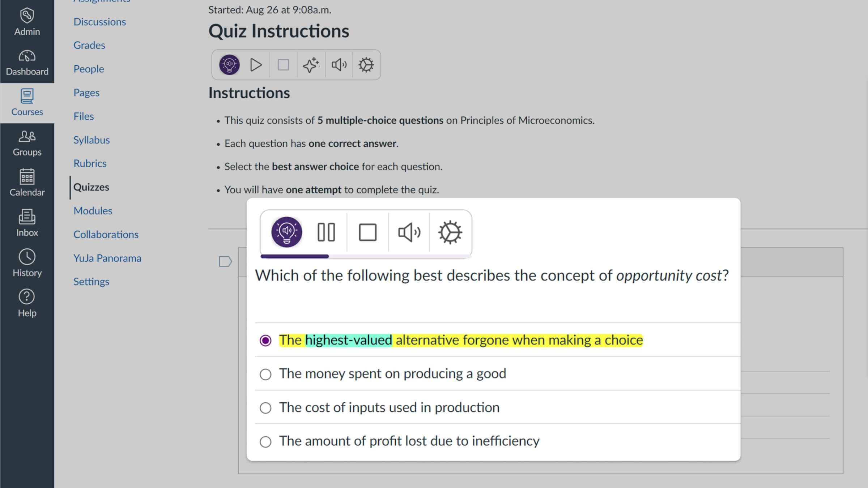Open the Syllabus link
Viewport: 868px width, 488px height.
pos(92,140)
